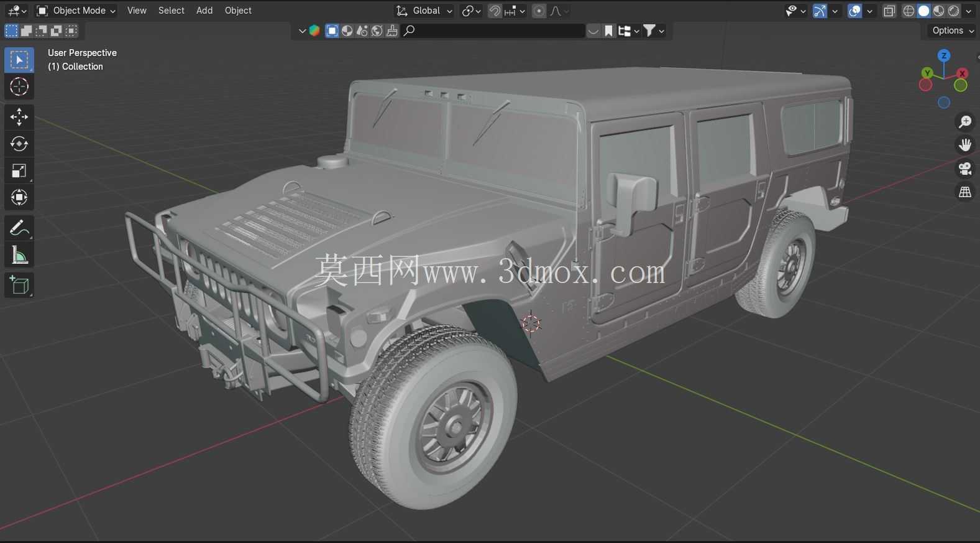Click the red X axis gizmo handle
Screen dimensions: 980x543
(x=963, y=73)
